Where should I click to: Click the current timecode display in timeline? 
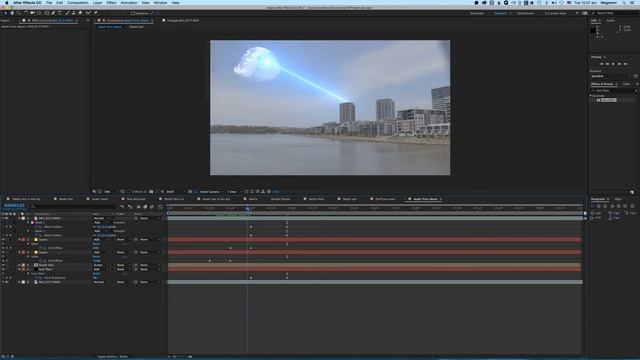(14, 205)
